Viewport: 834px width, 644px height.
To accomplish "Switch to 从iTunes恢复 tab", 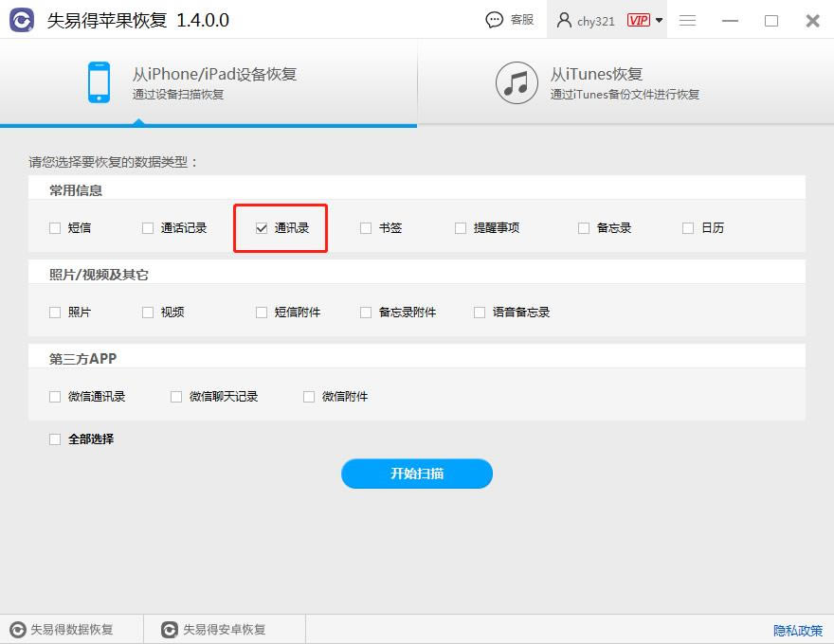I will click(625, 83).
